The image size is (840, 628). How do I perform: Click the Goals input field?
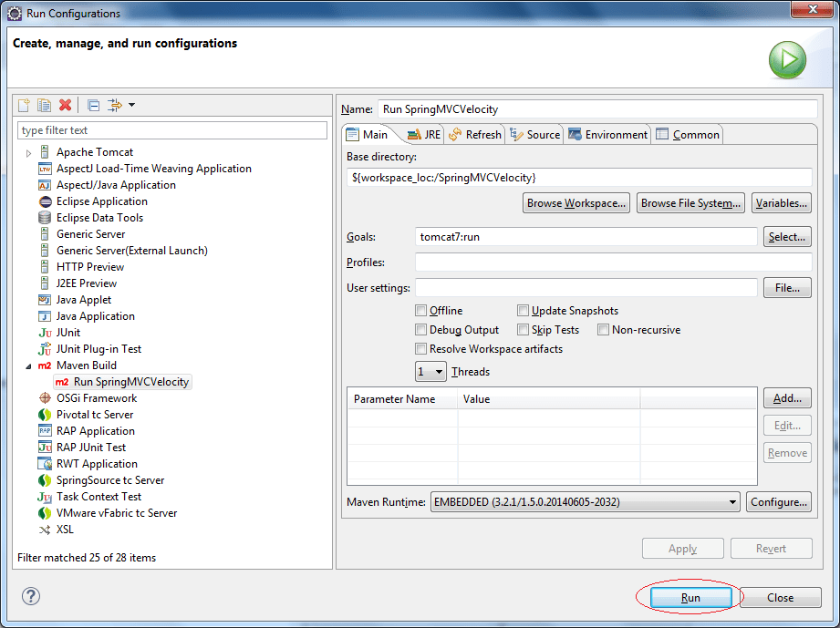(586, 237)
